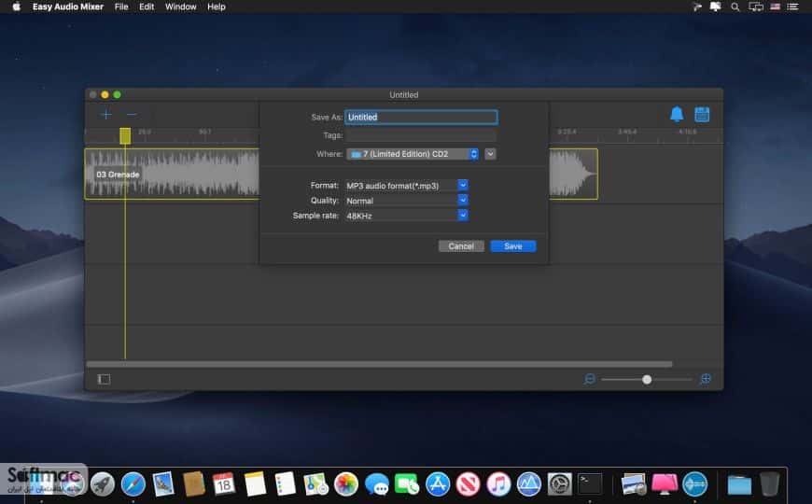
Task: Click the Save As name field
Action: (422, 117)
